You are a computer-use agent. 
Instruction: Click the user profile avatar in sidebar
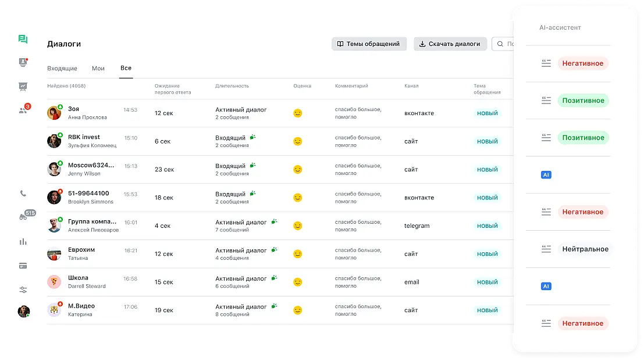[x=23, y=311]
